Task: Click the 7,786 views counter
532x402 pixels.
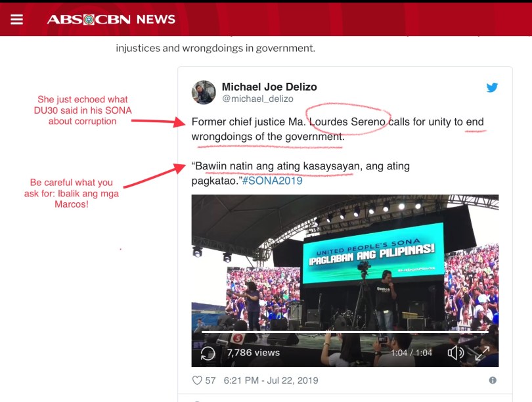Action: pos(253,353)
